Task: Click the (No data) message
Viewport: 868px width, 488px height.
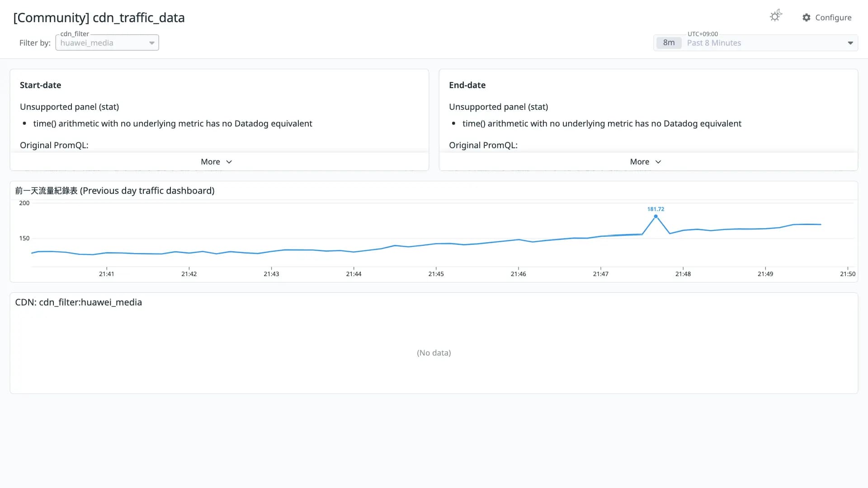Action: coord(434,353)
